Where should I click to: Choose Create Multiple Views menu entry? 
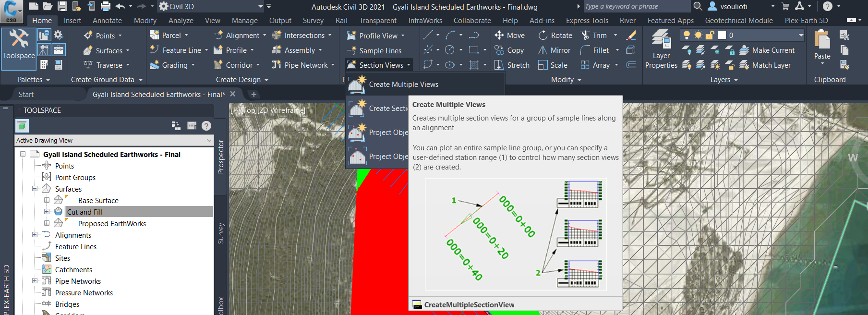pyautogui.click(x=403, y=85)
